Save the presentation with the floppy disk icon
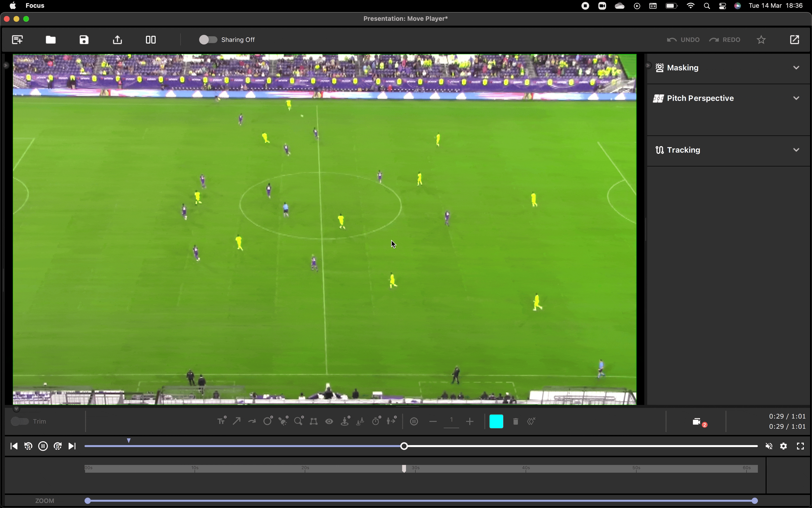 click(x=84, y=40)
